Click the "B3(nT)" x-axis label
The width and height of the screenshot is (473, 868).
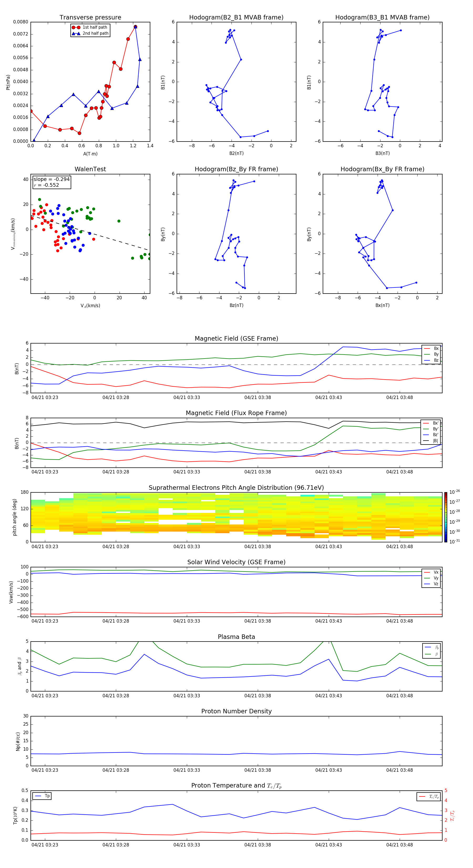[382, 153]
